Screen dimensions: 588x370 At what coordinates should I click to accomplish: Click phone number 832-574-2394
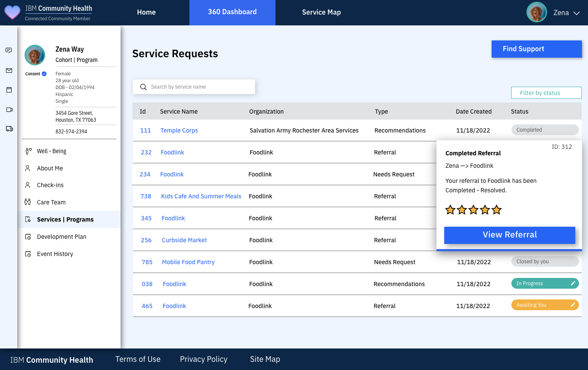click(x=71, y=131)
